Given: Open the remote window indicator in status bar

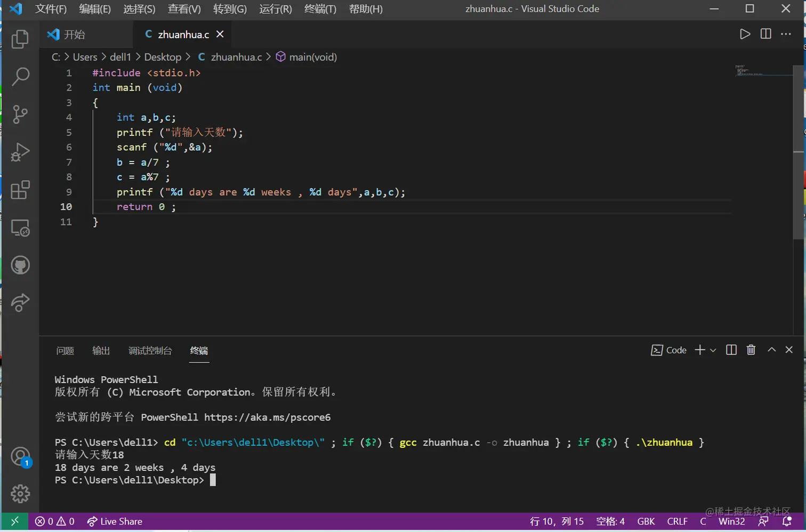Looking at the screenshot, I should pos(15,521).
